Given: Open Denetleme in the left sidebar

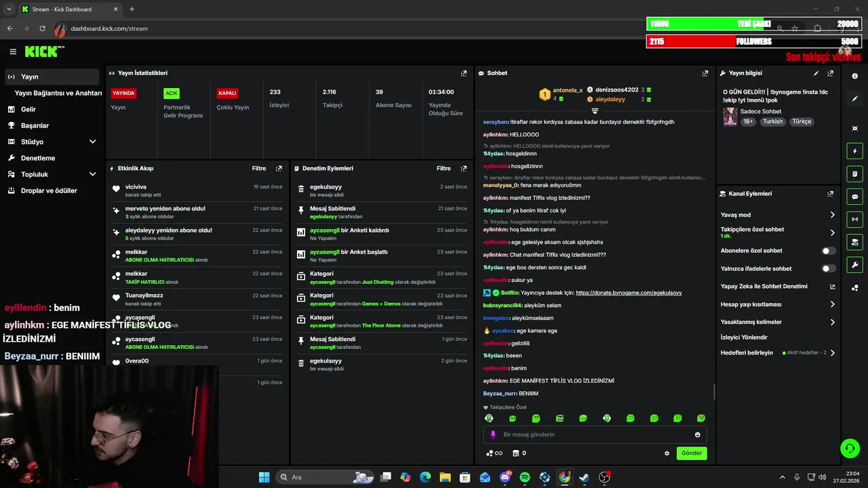Looking at the screenshot, I should (x=52, y=158).
